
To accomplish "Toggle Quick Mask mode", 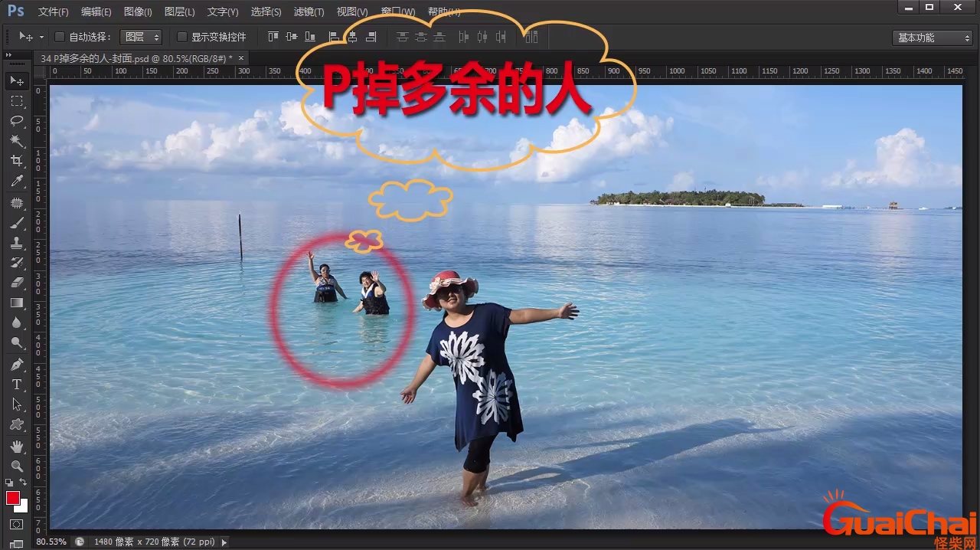I will [17, 525].
